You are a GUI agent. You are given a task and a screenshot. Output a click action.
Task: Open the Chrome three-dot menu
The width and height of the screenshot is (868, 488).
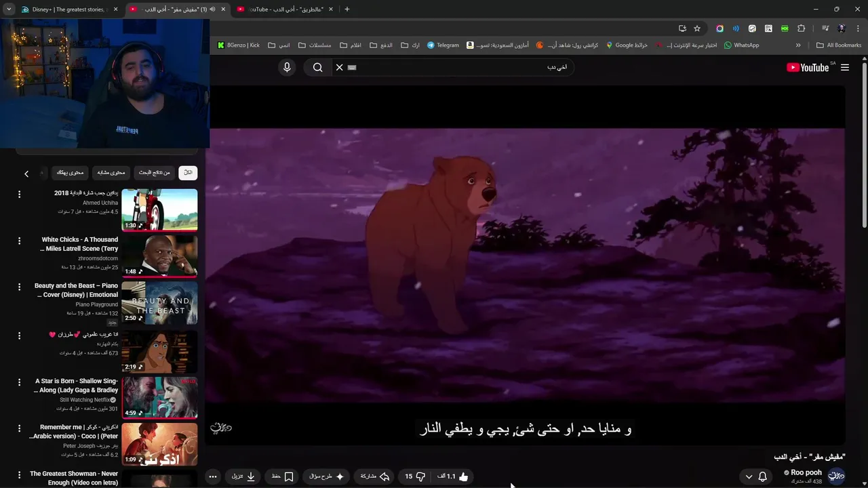[858, 28]
